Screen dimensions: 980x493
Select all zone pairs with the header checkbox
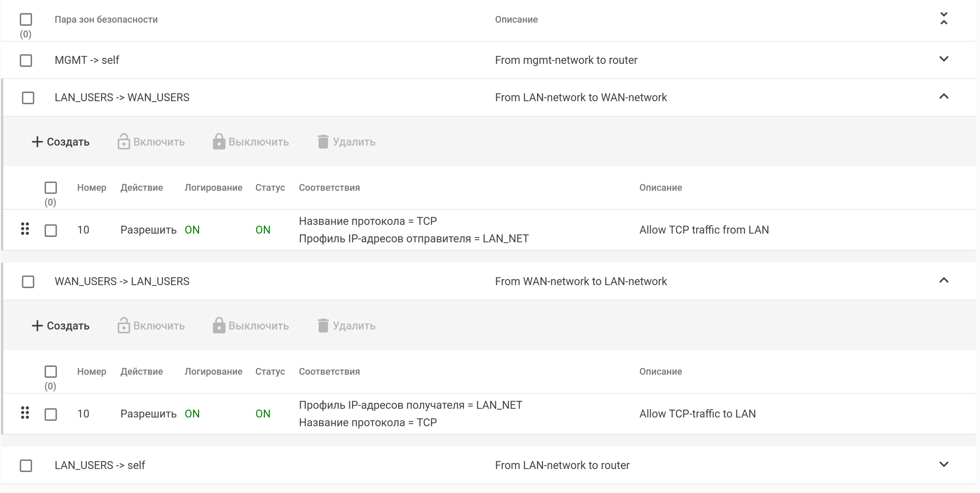click(26, 19)
